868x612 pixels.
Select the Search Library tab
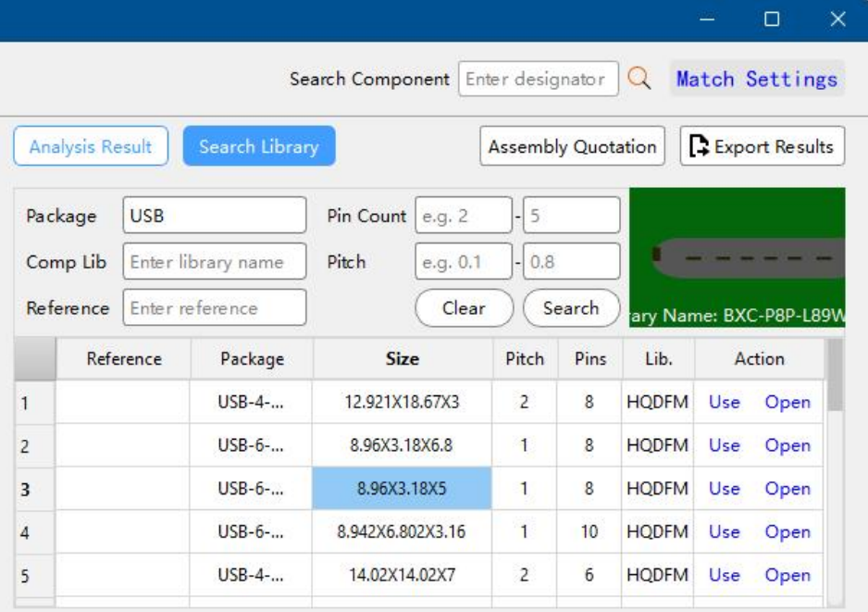click(259, 146)
